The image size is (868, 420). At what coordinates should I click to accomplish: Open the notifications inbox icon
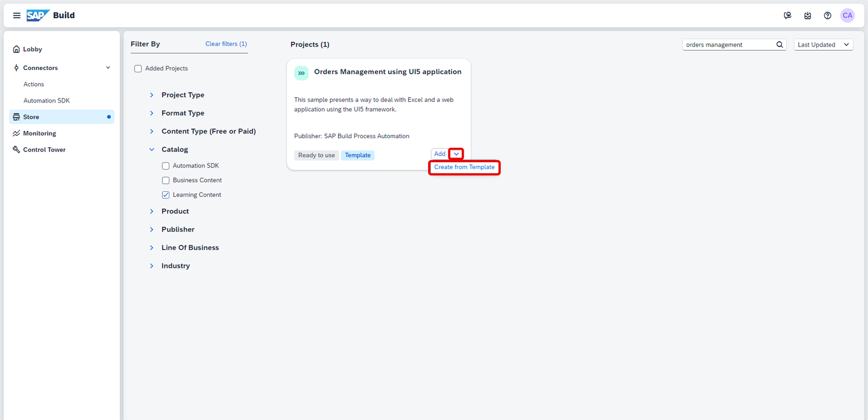(x=808, y=16)
